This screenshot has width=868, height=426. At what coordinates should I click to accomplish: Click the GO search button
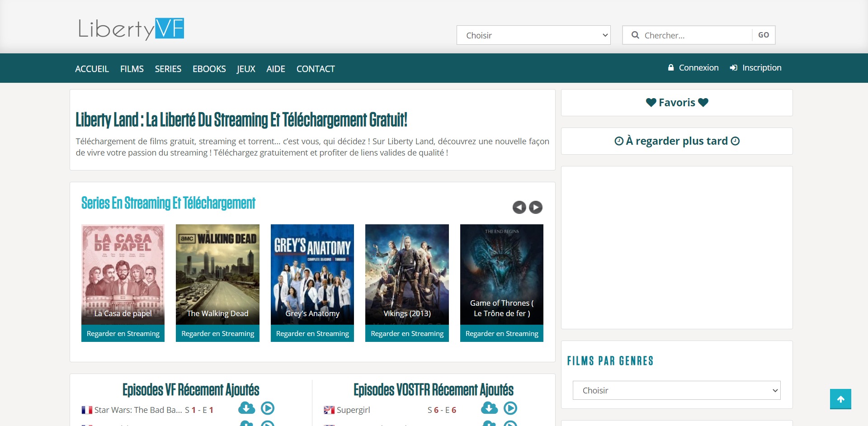[764, 35]
